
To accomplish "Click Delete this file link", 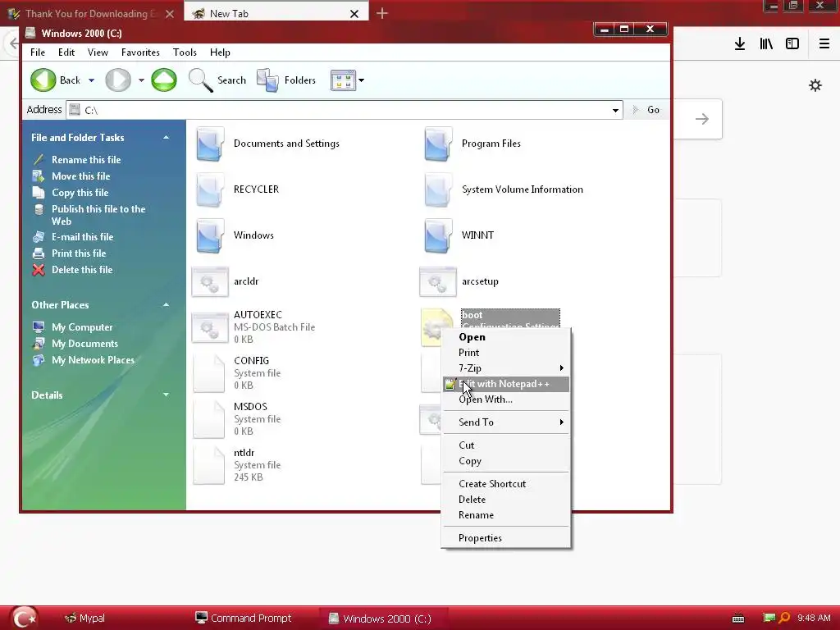I will (82, 270).
